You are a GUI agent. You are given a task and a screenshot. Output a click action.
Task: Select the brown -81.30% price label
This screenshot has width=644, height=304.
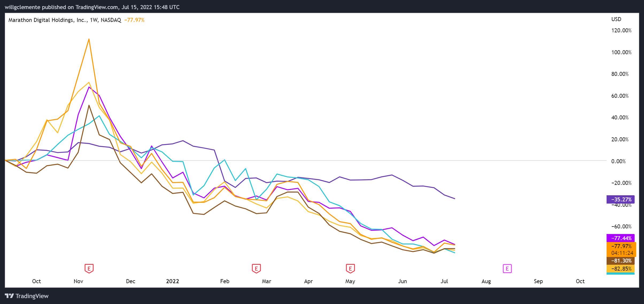click(621, 260)
